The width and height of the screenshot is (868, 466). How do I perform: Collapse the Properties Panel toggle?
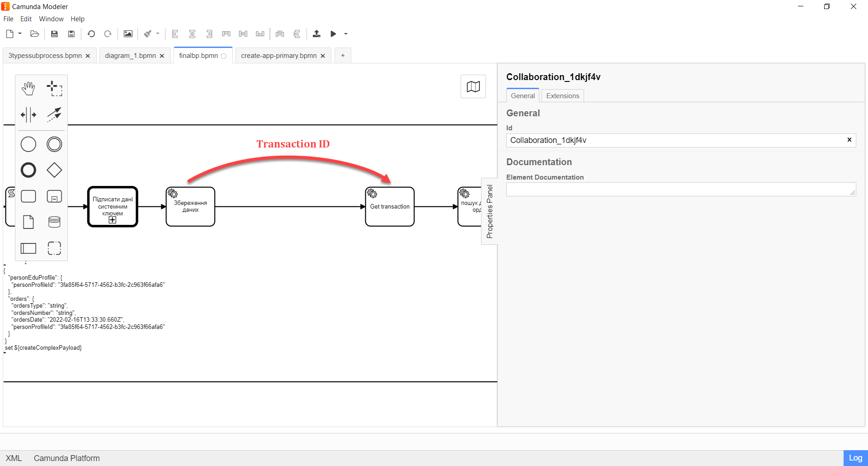(x=490, y=211)
